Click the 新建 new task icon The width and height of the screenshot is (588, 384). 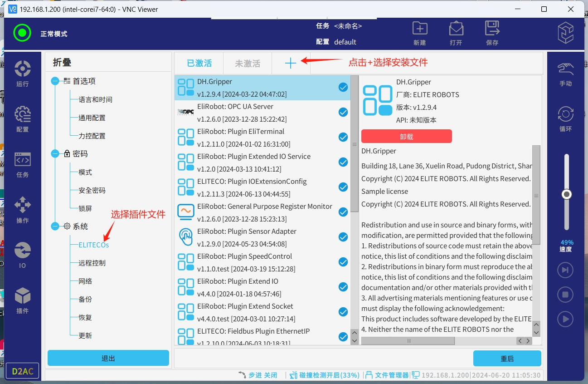[420, 33]
